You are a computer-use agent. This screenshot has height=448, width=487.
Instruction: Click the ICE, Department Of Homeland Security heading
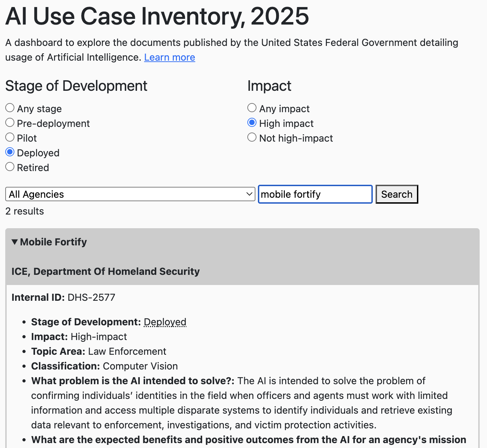(x=105, y=271)
